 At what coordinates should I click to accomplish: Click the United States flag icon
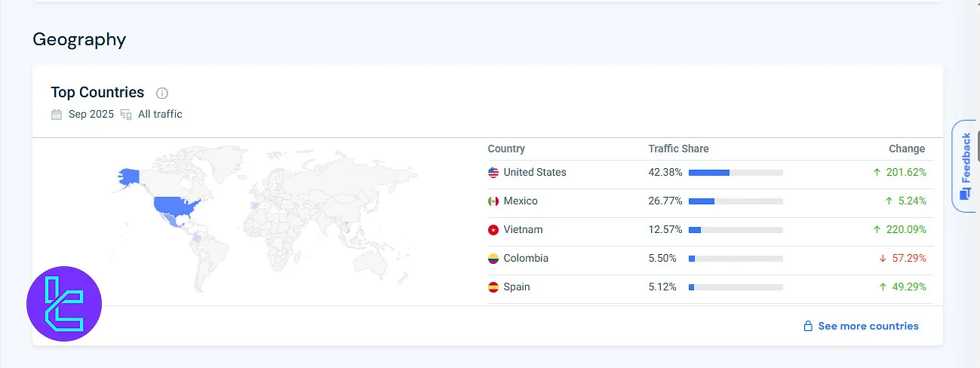click(x=493, y=173)
